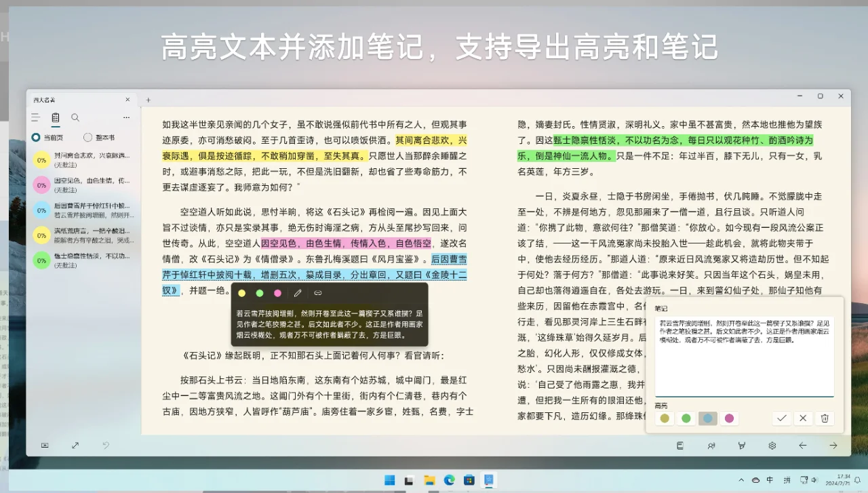Choose pink highlight in note panel
This screenshot has width=868, height=493.
pos(730,418)
